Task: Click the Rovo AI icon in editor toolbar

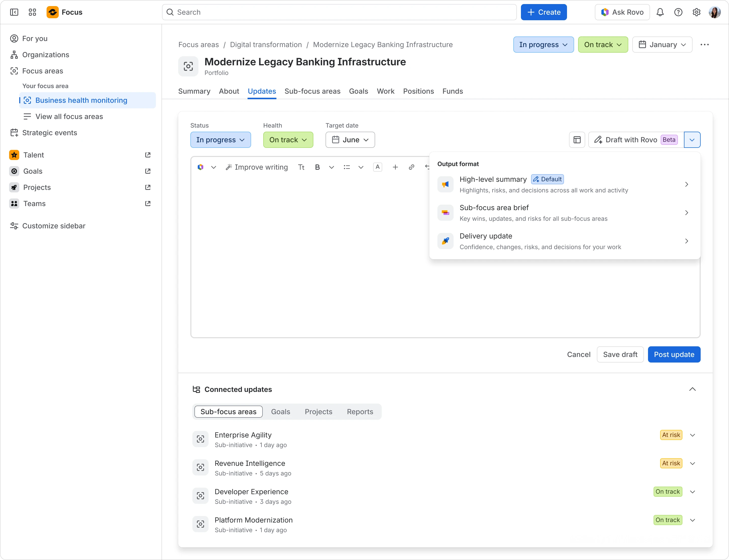Action: click(x=200, y=167)
